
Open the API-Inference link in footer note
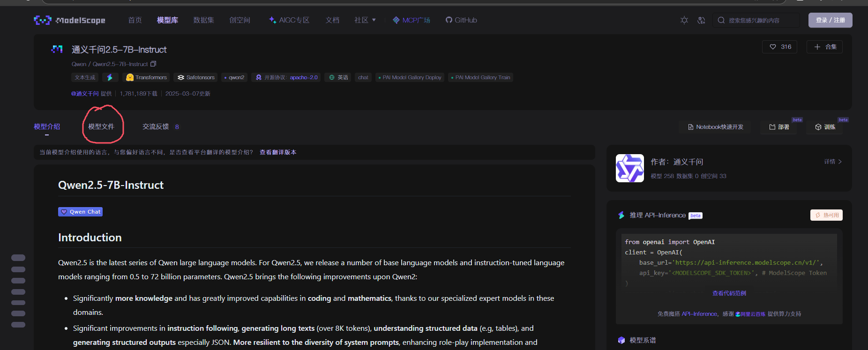(x=699, y=314)
